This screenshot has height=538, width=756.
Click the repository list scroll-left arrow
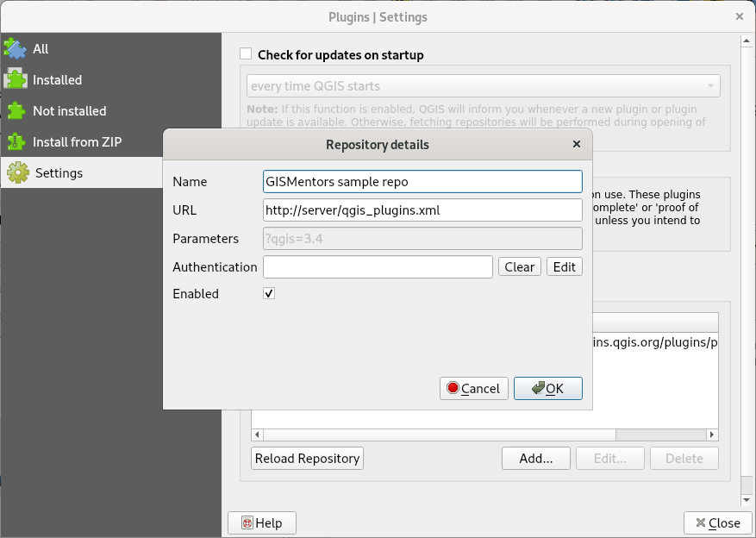257,435
